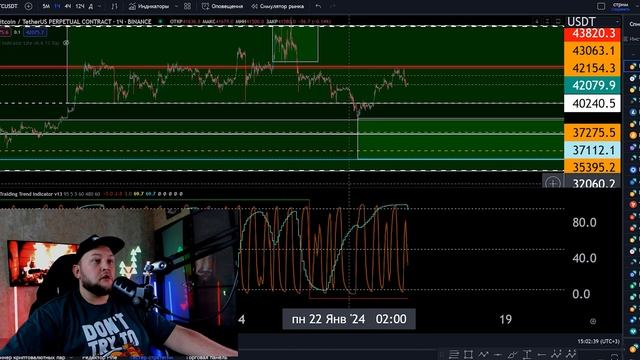Image resolution: width=640 pixels, height=360 pixels.
Task: Click rightmost of three small pane buttons by USDT
Action: pyautogui.click(x=558, y=21)
